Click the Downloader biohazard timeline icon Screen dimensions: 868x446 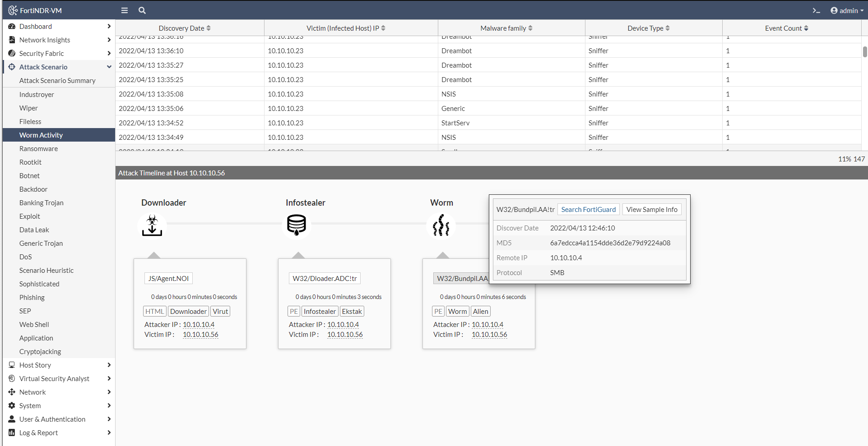click(152, 225)
